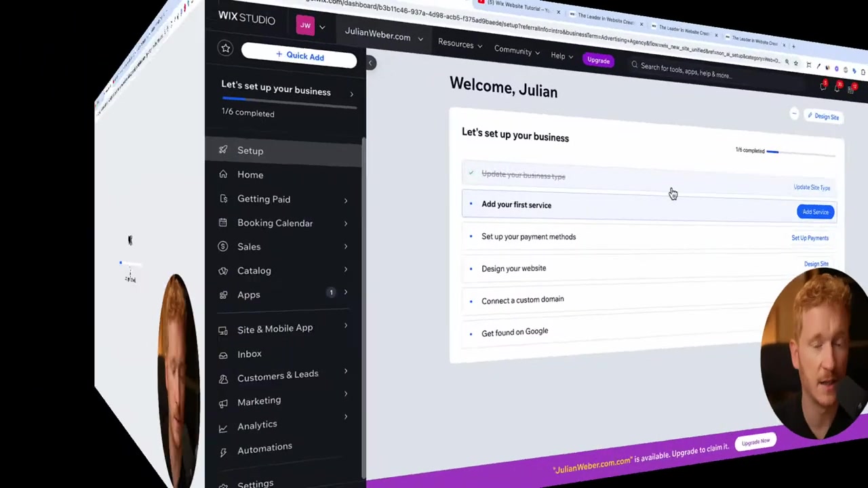868x488 pixels.
Task: Close the Wix Website Tutorial browser tab
Action: pyautogui.click(x=558, y=12)
